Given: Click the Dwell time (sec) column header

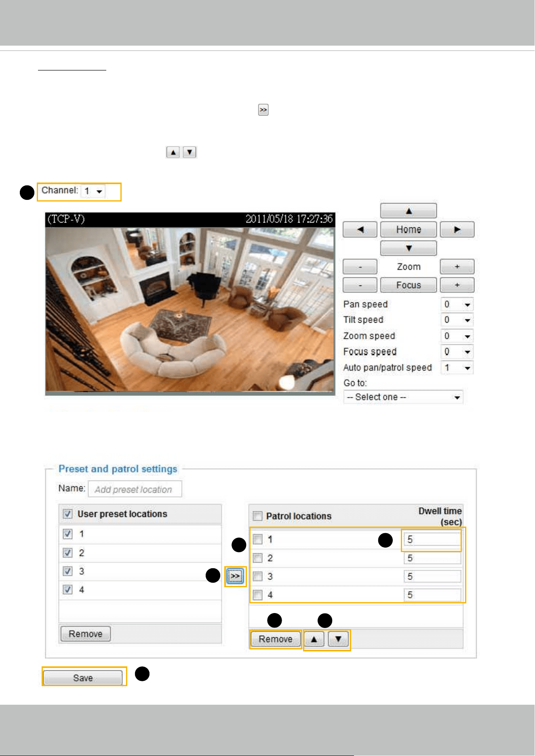Looking at the screenshot, I should pyautogui.click(x=440, y=517).
